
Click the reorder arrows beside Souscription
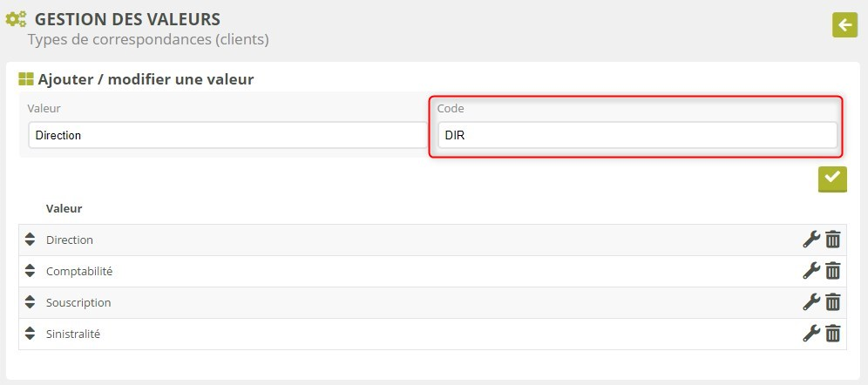30,302
